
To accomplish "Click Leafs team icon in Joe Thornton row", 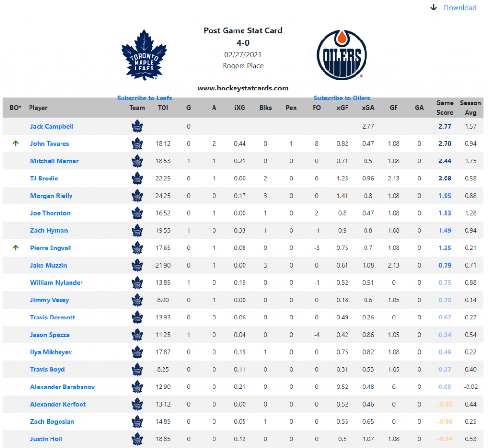I will (137, 214).
